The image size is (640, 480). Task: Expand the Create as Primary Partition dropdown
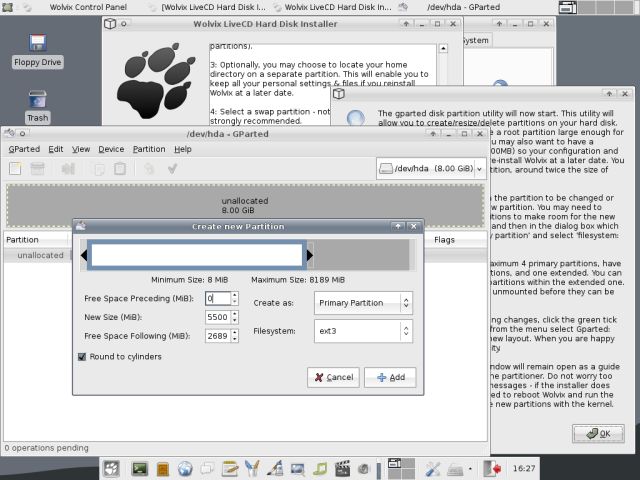click(x=362, y=302)
